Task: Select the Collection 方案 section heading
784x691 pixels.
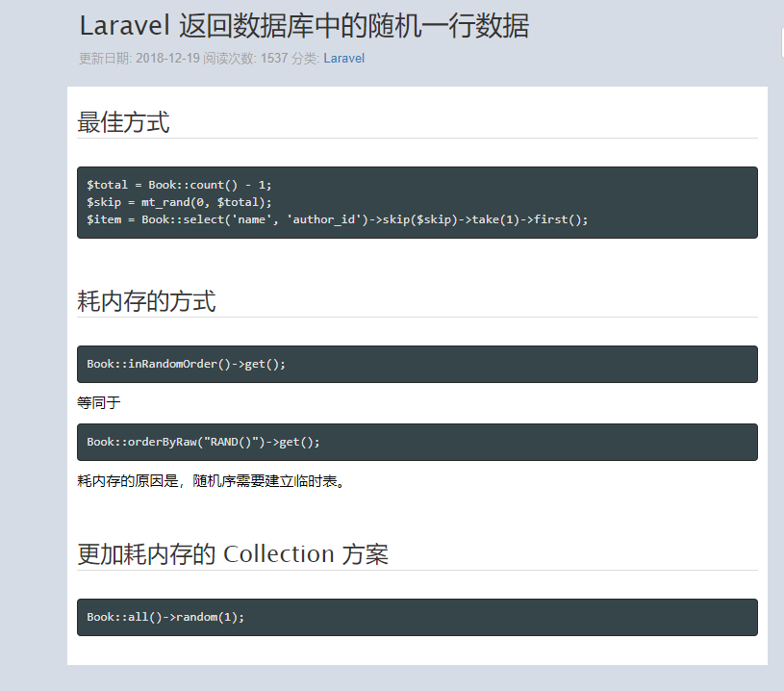Action: pyautogui.click(x=234, y=553)
